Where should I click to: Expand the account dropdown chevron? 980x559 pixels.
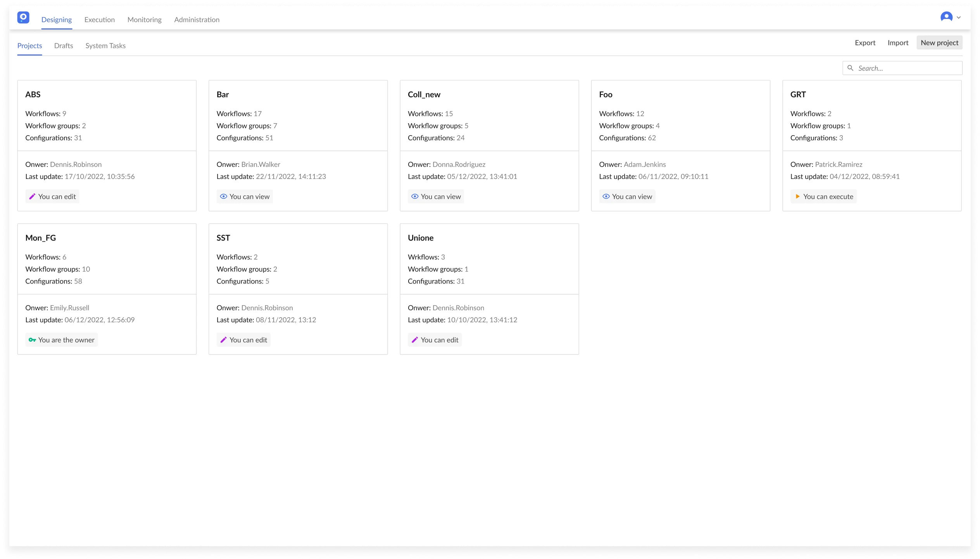pos(959,17)
